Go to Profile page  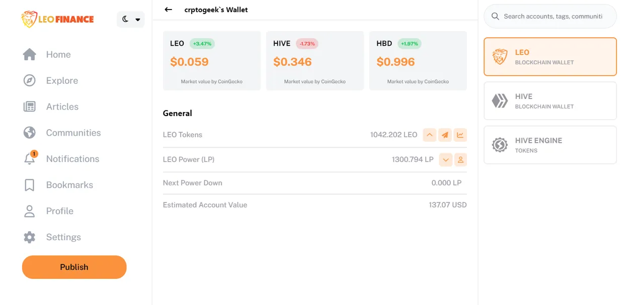pos(60,211)
